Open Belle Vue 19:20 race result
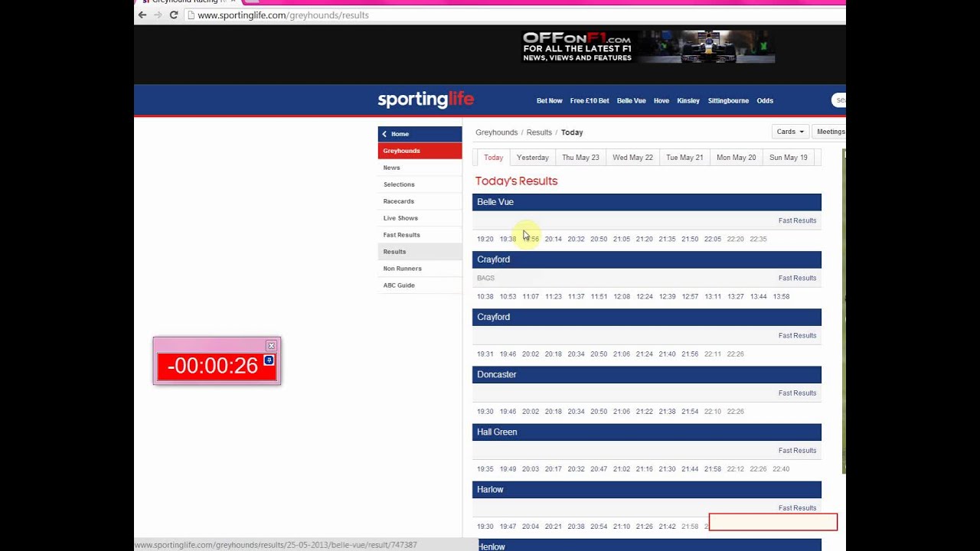This screenshot has height=551, width=980. pyautogui.click(x=485, y=239)
